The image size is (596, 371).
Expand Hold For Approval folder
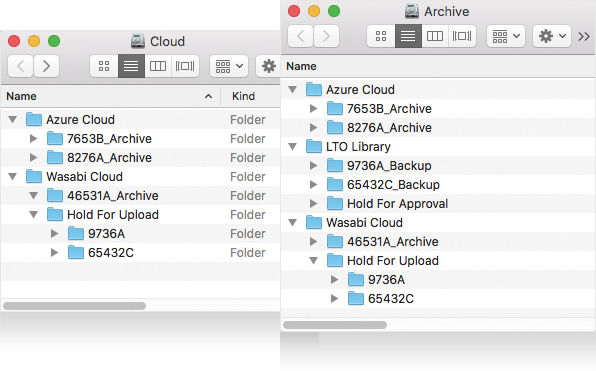tap(313, 204)
